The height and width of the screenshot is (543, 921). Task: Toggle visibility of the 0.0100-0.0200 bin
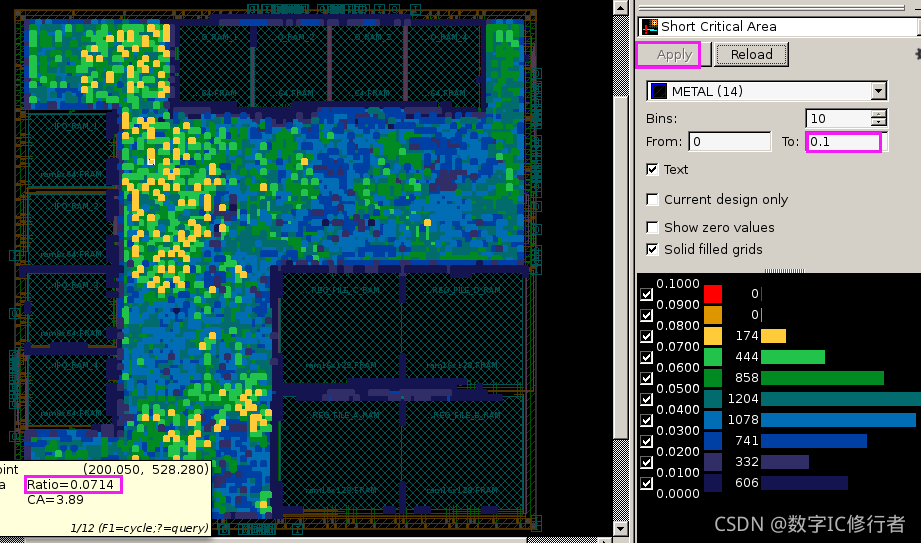647,462
